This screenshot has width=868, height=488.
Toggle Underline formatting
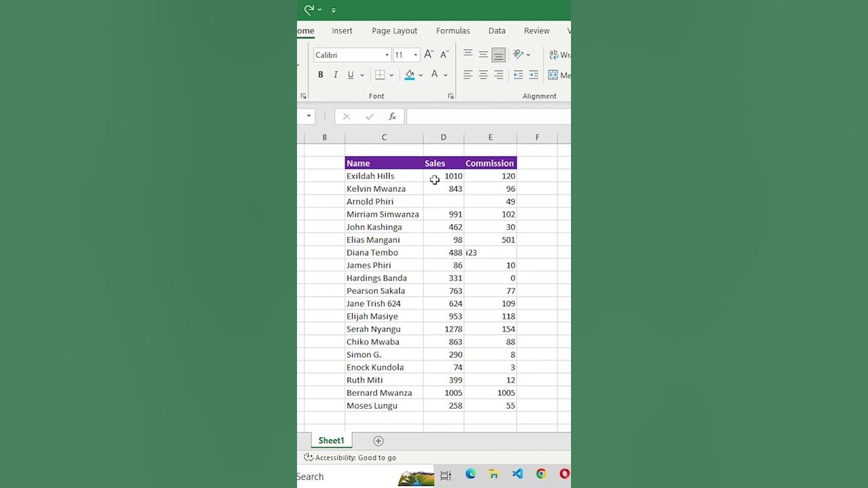pos(351,75)
